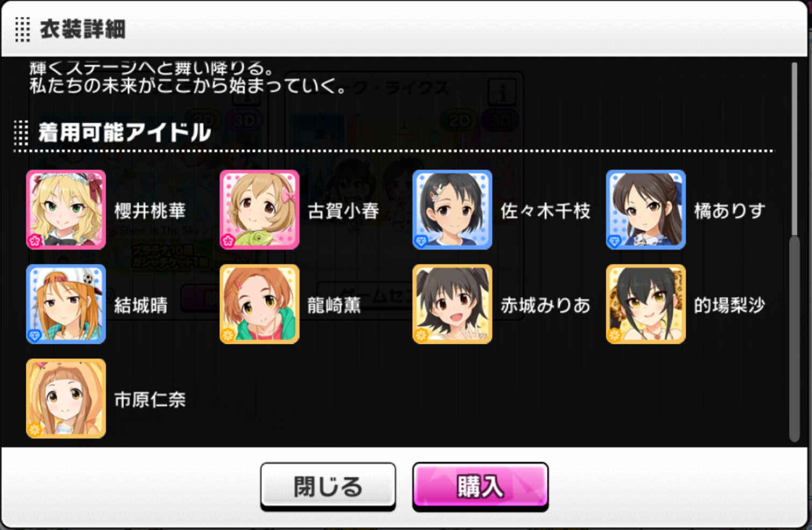
Task: Click the 佐々木千枝 name label
Action: pyautogui.click(x=545, y=210)
